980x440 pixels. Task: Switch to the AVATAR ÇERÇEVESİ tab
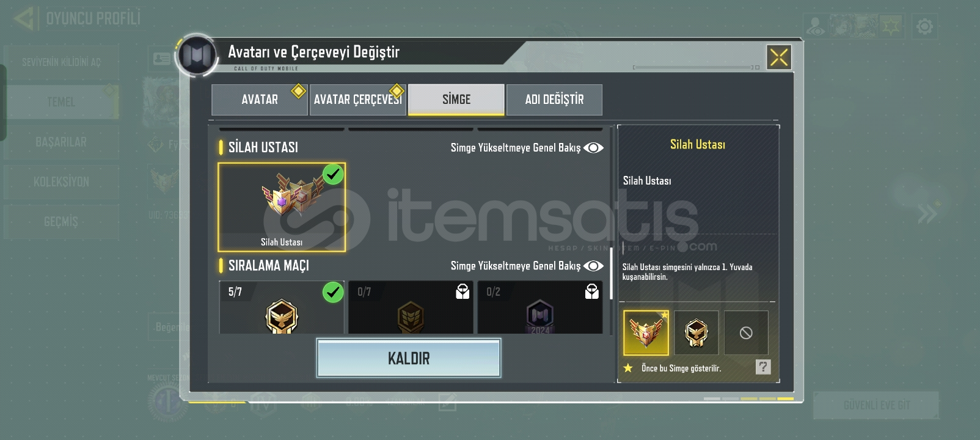pos(357,100)
